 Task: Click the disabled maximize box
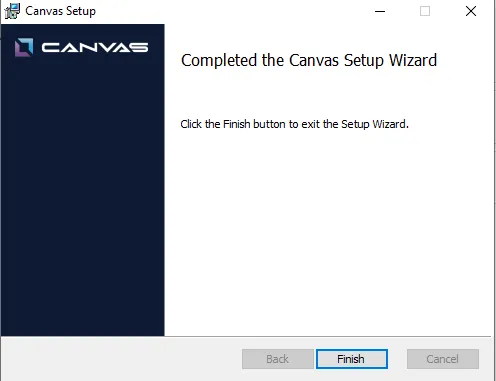(x=425, y=11)
